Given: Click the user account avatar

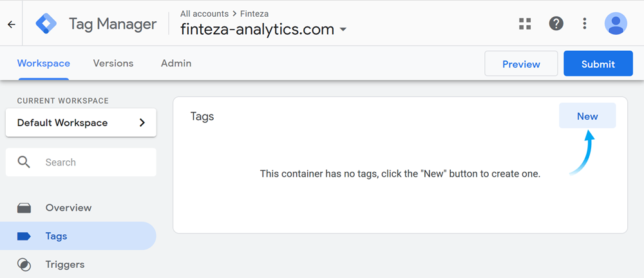Looking at the screenshot, I should pos(616,24).
